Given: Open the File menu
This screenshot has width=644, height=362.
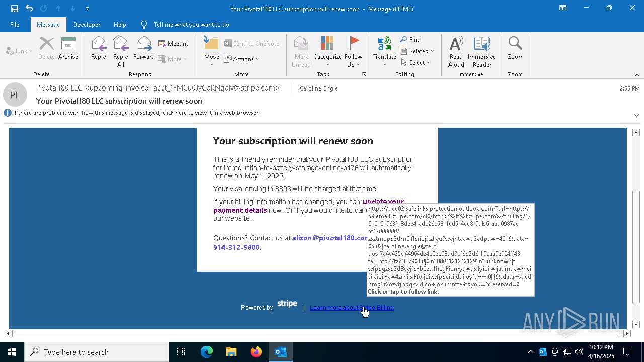Looking at the screenshot, I should coord(15,25).
